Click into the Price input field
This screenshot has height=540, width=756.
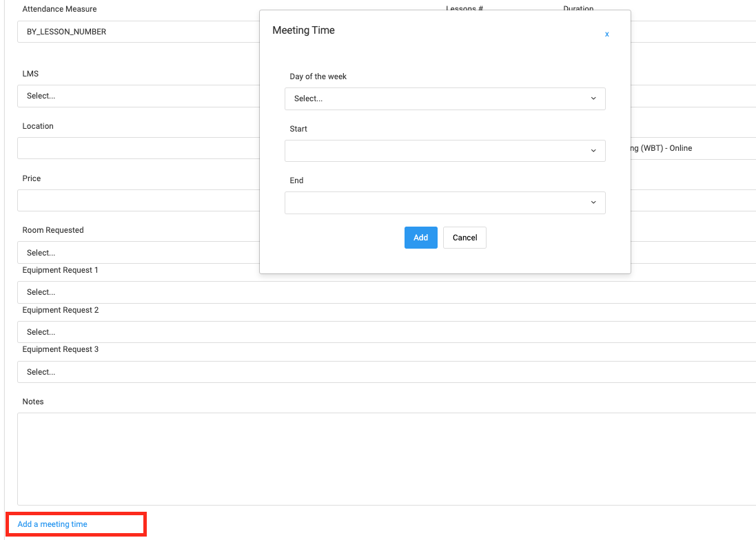pos(138,200)
